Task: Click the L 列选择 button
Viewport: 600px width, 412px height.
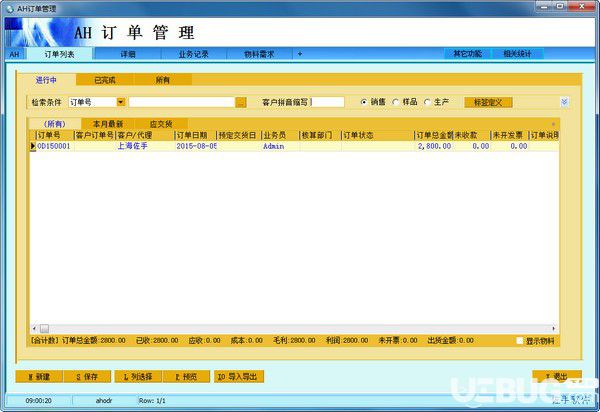Action: pyautogui.click(x=138, y=376)
